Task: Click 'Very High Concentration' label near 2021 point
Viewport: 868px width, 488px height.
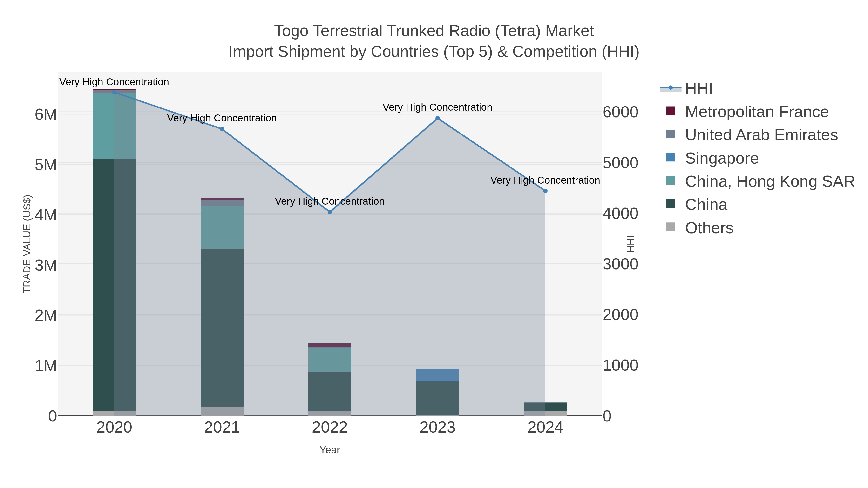Action: 222,118
